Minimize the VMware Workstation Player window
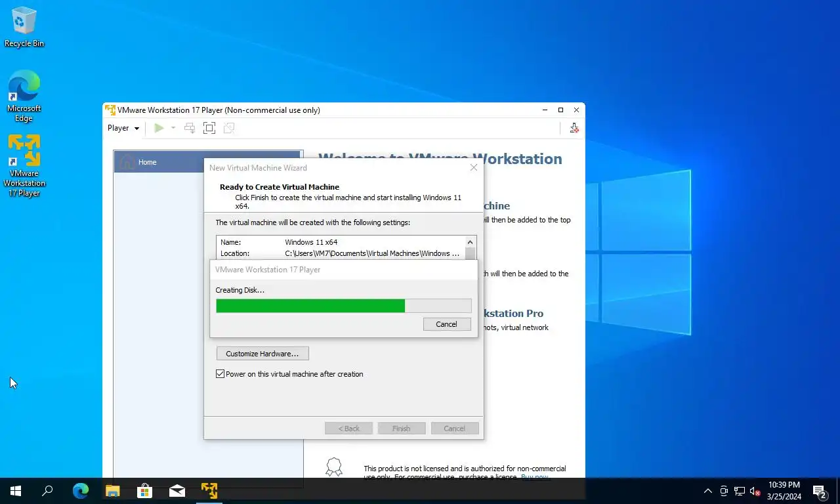 pyautogui.click(x=545, y=110)
